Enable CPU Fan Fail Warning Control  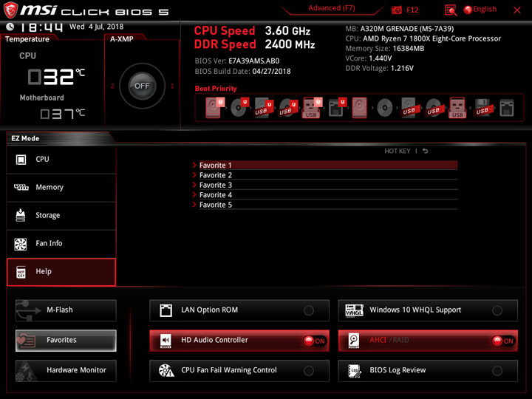309,371
